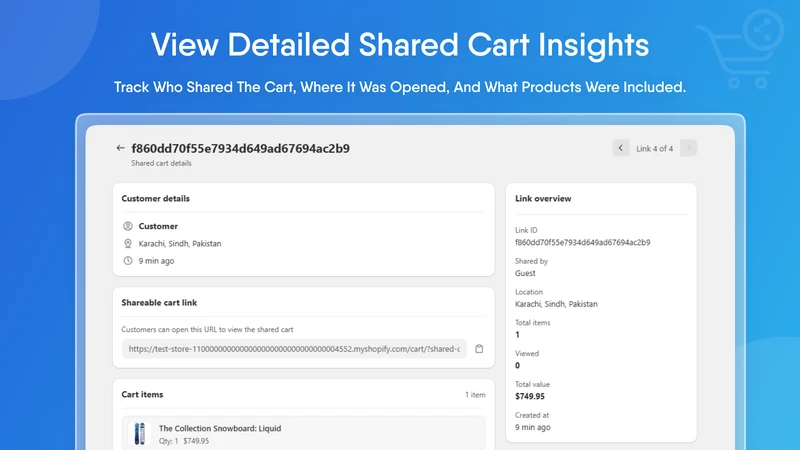The image size is (800, 450).
Task: Click the Viewed count 0
Action: tap(517, 365)
